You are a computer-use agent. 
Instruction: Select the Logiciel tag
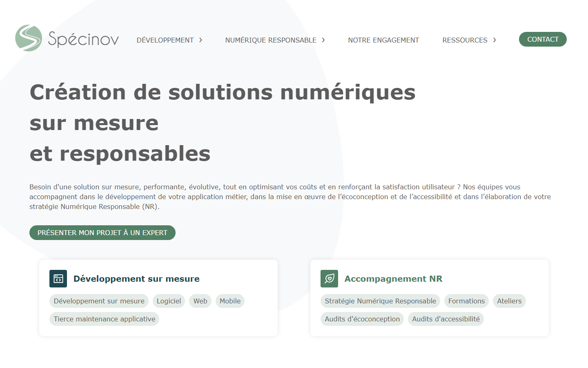click(169, 301)
